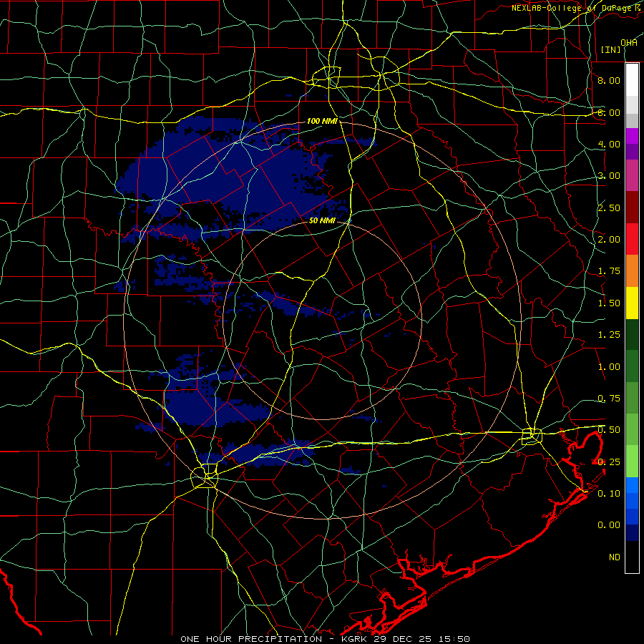
Task: Click the 1.50 legend value
Action: point(609,303)
